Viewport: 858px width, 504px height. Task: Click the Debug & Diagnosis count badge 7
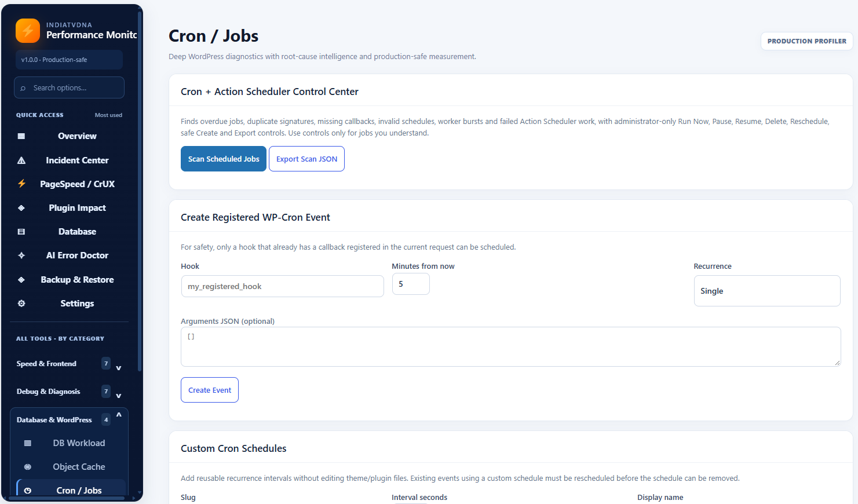click(106, 391)
